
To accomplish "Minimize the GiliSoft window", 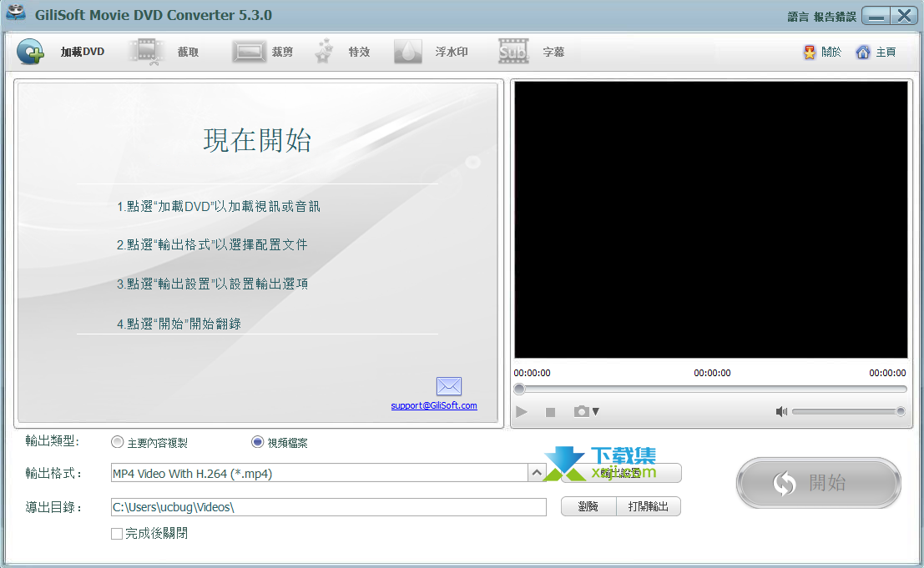I will click(876, 15).
